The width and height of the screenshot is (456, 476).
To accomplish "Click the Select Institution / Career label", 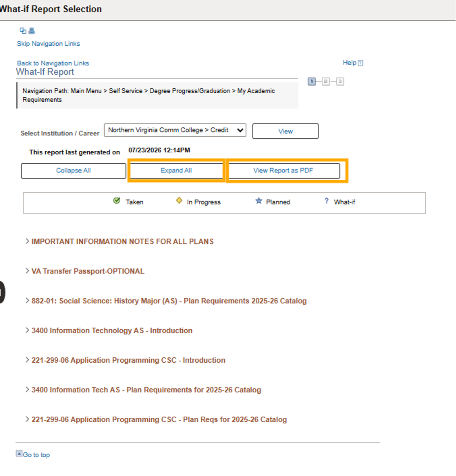I will [60, 133].
